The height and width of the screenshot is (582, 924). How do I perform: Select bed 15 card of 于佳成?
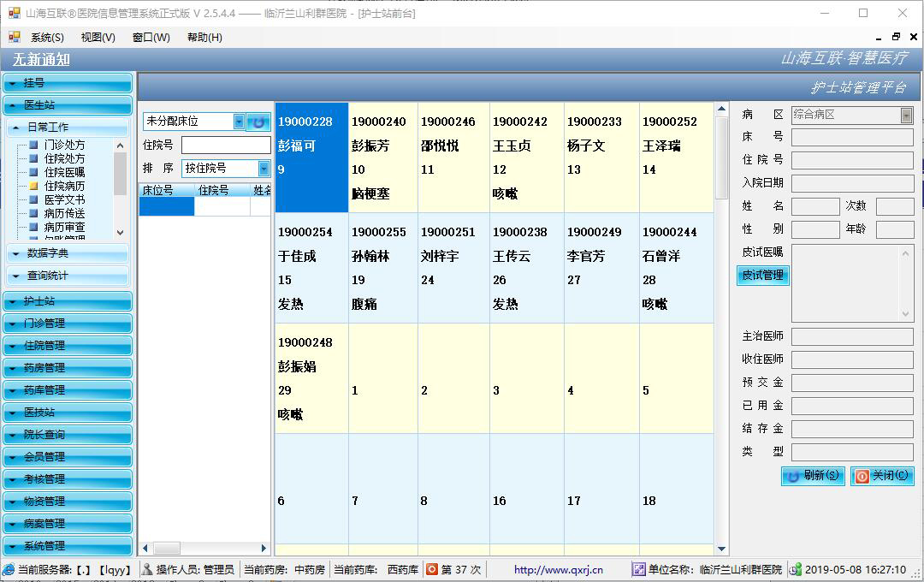[x=311, y=268]
